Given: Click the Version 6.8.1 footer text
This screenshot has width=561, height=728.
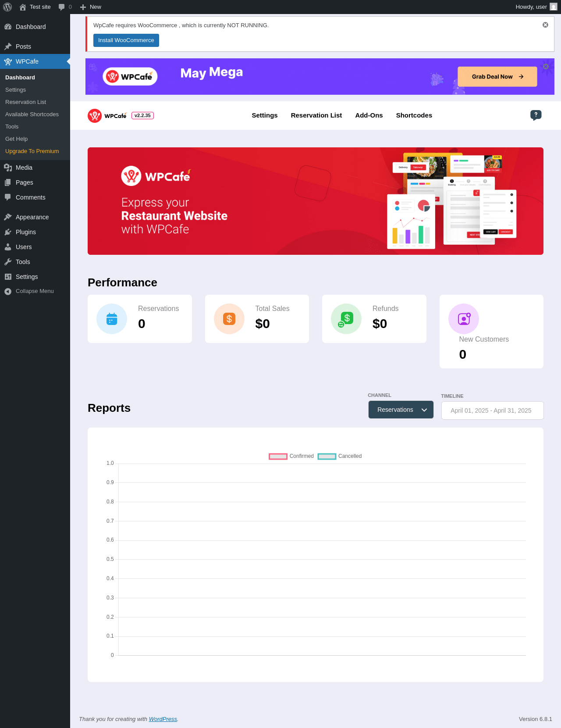Looking at the screenshot, I should click(x=536, y=719).
